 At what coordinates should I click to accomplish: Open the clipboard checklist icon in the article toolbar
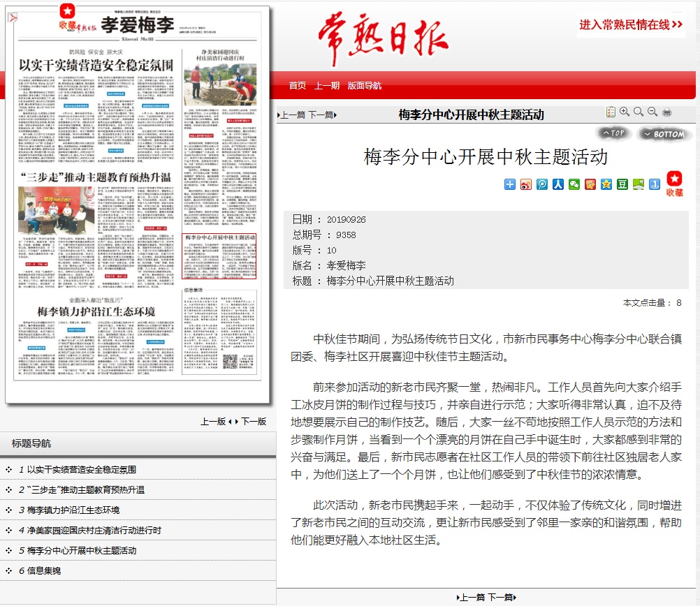tap(611, 112)
